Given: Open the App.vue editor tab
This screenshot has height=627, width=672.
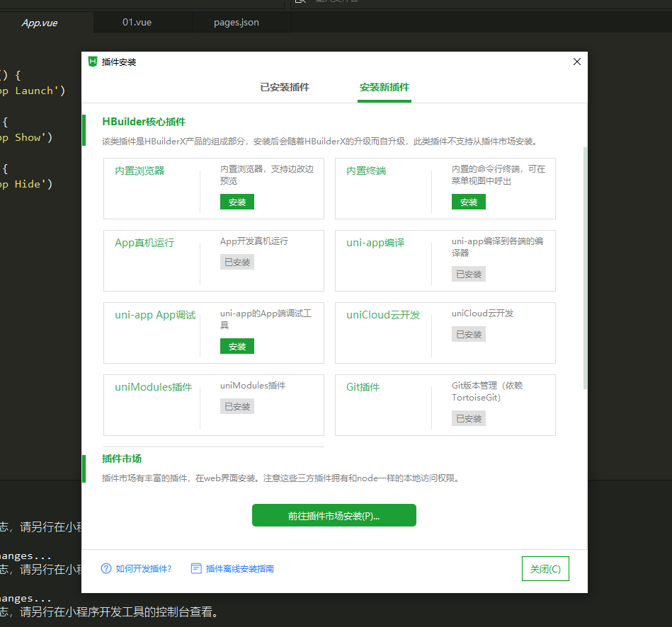Looking at the screenshot, I should (x=40, y=23).
